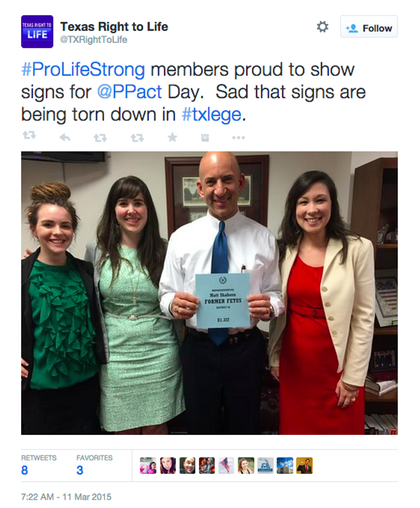
Task: Follow Texas Right to Life
Action: tap(369, 27)
